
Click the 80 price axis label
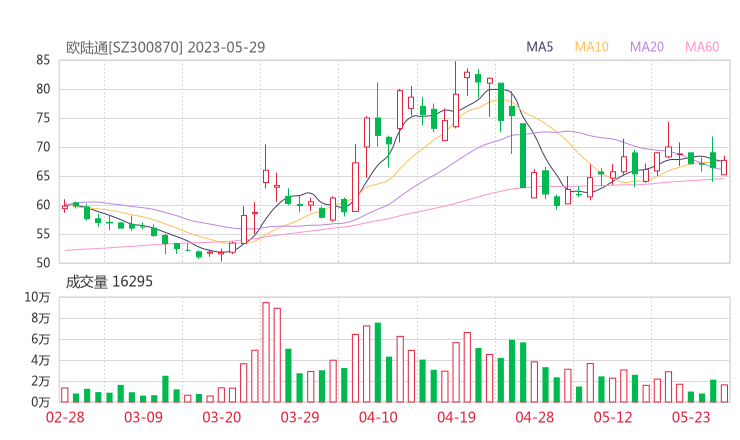(x=43, y=89)
